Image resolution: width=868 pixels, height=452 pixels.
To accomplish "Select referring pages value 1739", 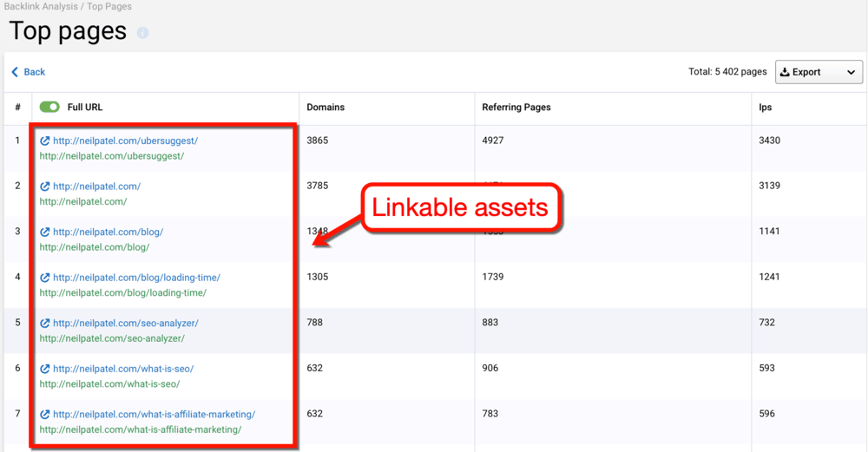I will tap(493, 277).
